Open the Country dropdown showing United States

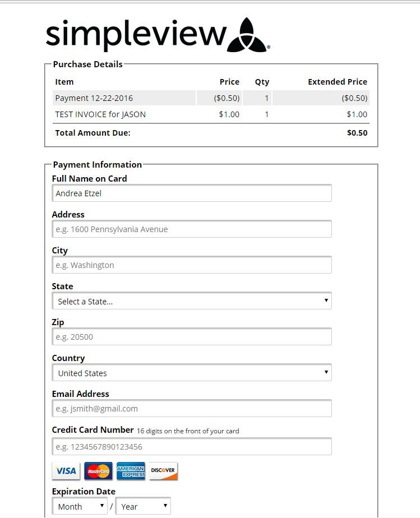(x=192, y=373)
